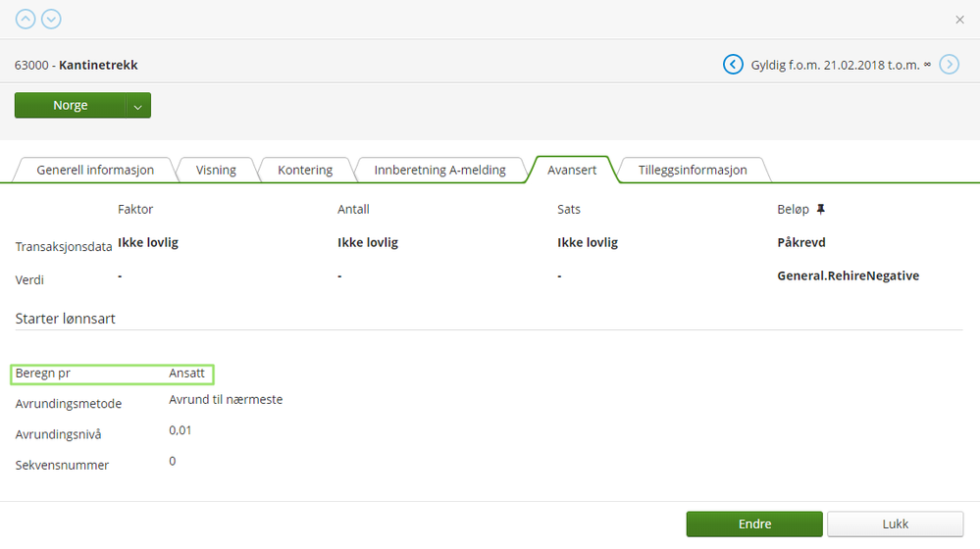This screenshot has height=549, width=980.
Task: Click the Gyldig f.o.m. date text
Action: (x=835, y=65)
